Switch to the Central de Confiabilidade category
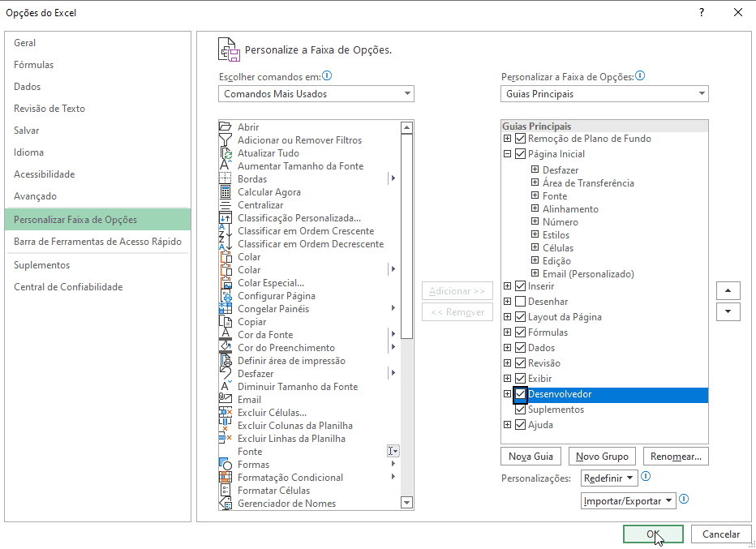The width and height of the screenshot is (756, 549). (68, 287)
